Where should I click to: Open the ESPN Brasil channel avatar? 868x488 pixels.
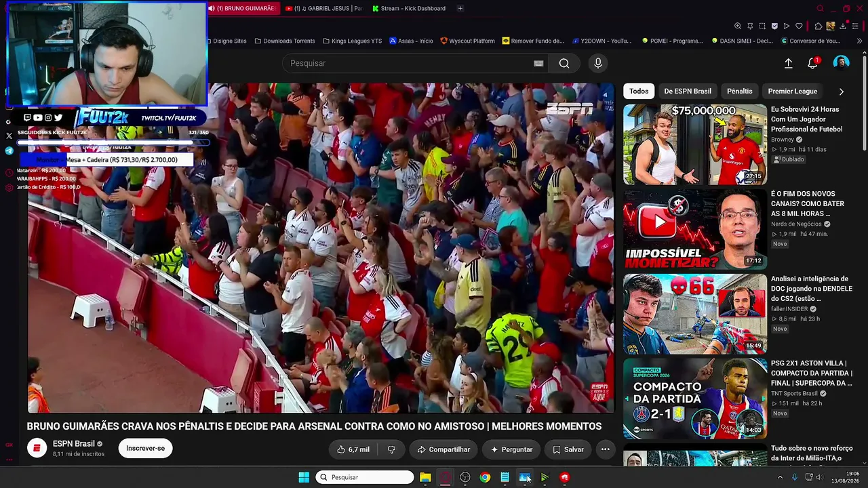coord(37,448)
